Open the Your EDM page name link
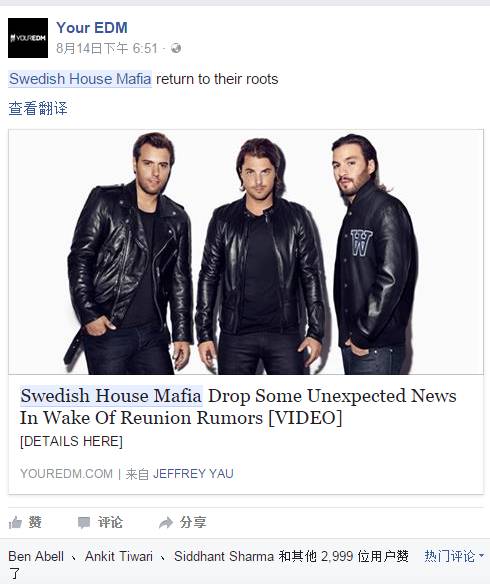The height and width of the screenshot is (584, 490). (x=92, y=28)
